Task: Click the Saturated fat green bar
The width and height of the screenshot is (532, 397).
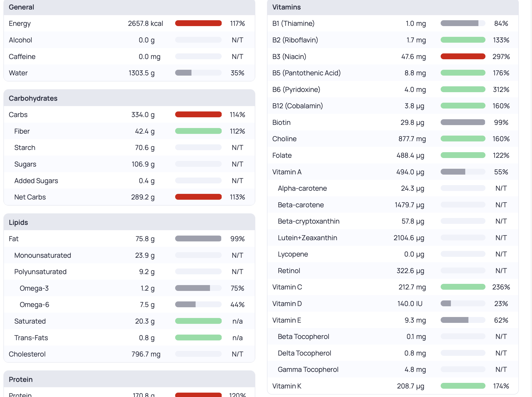Action: [x=198, y=321]
